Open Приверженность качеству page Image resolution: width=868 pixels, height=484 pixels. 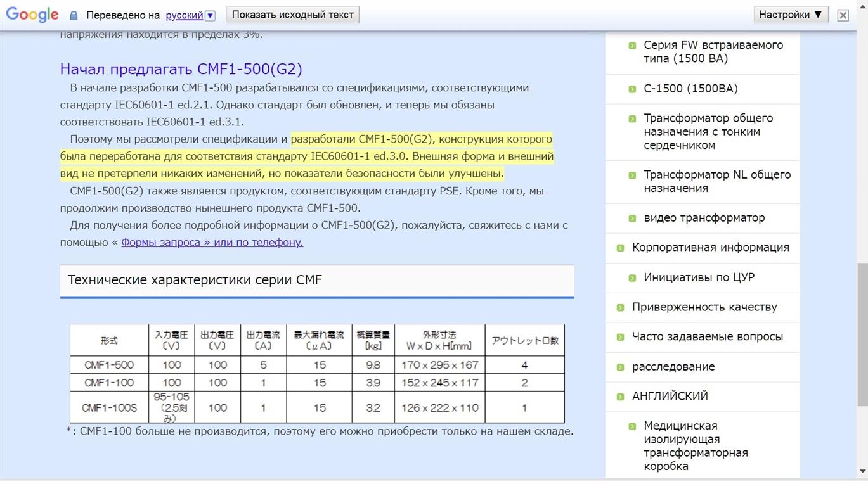704,307
